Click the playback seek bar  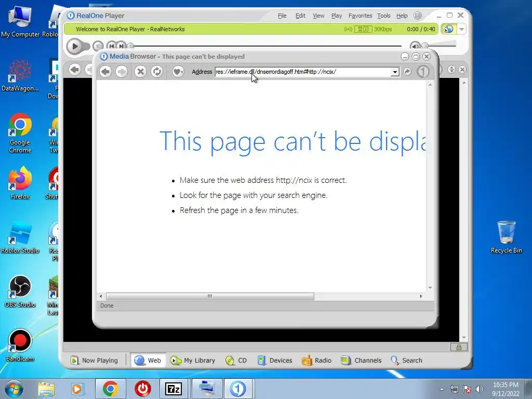click(x=266, y=46)
